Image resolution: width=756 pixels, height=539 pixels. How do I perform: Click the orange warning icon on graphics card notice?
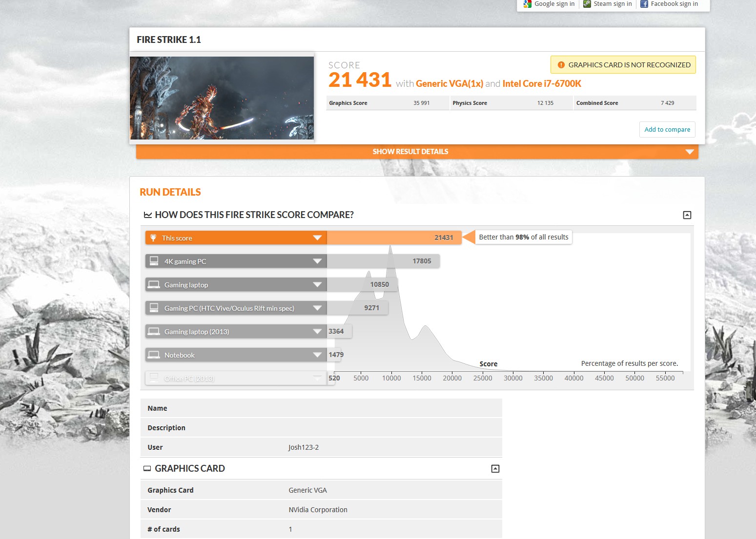coord(561,65)
